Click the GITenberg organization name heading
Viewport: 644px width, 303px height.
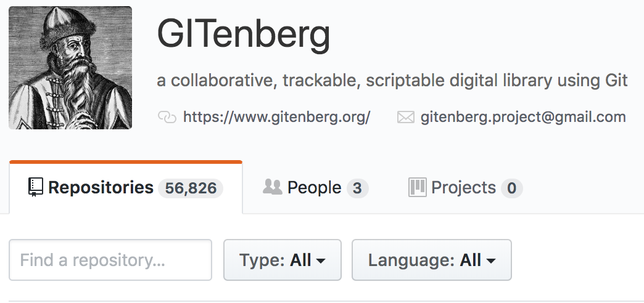[x=244, y=34]
